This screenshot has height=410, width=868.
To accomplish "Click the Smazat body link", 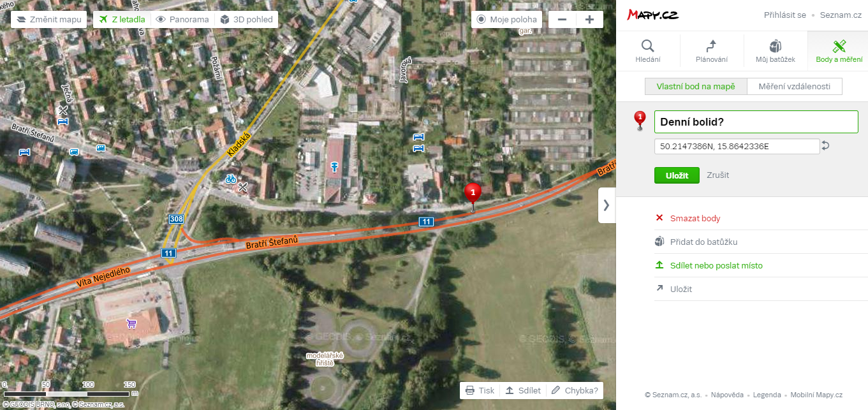I will pos(695,218).
